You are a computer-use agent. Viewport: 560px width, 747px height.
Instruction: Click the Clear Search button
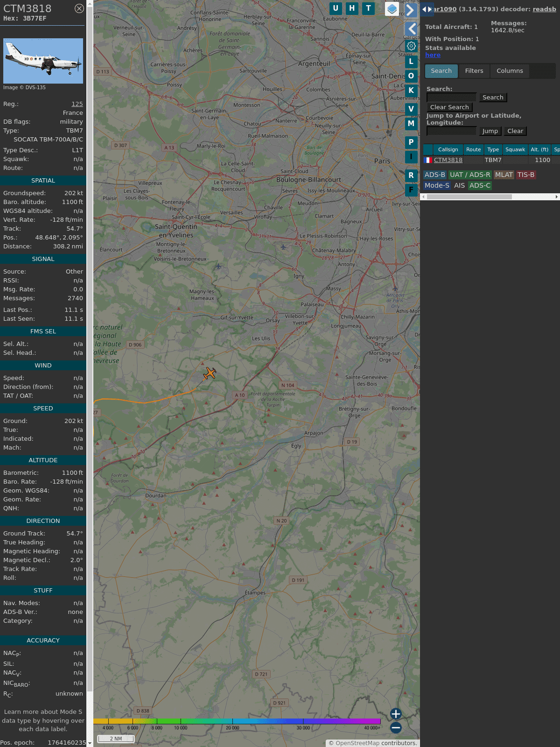click(449, 107)
